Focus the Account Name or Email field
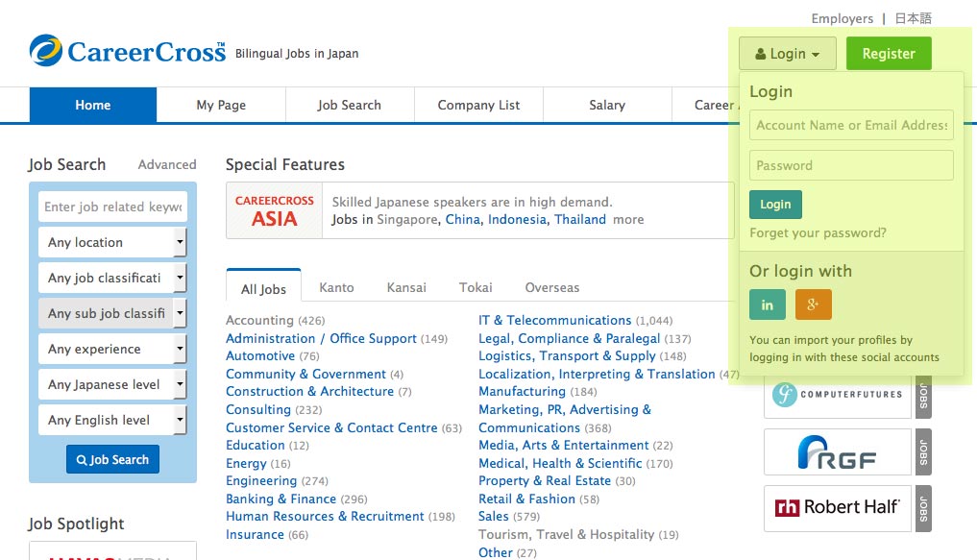This screenshot has width=977, height=560. tap(851, 125)
